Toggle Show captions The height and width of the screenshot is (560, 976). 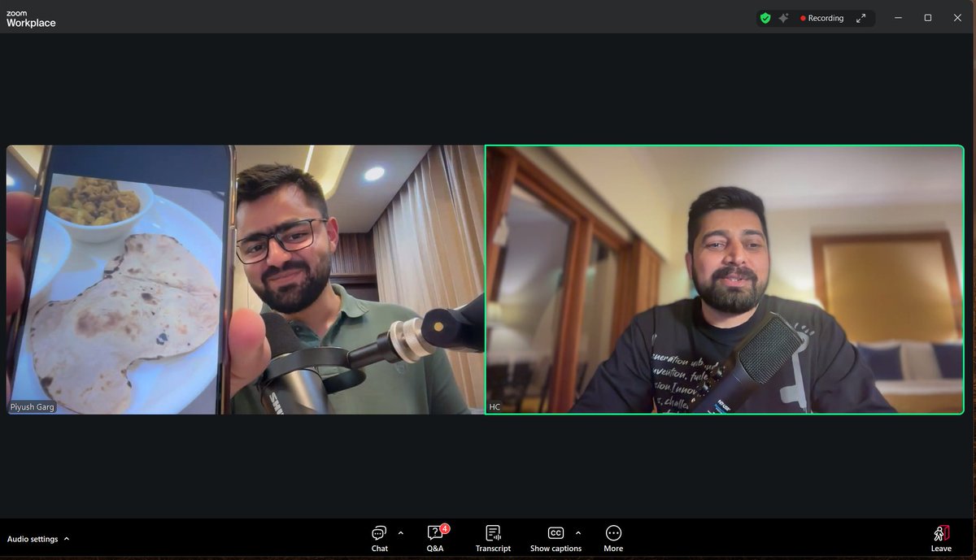click(556, 538)
